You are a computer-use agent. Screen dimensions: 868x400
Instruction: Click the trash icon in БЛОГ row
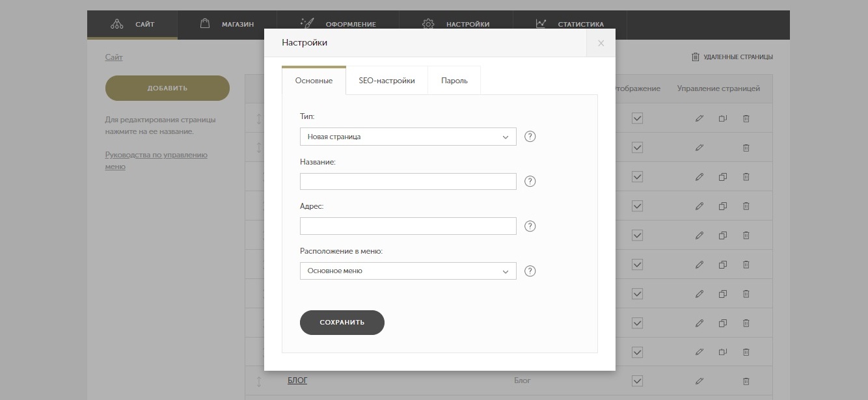click(x=746, y=381)
